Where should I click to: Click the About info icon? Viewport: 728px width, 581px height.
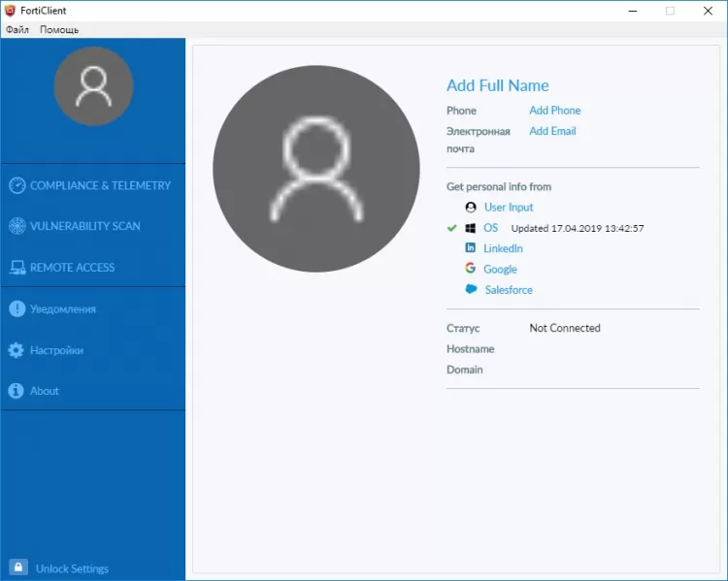(17, 391)
